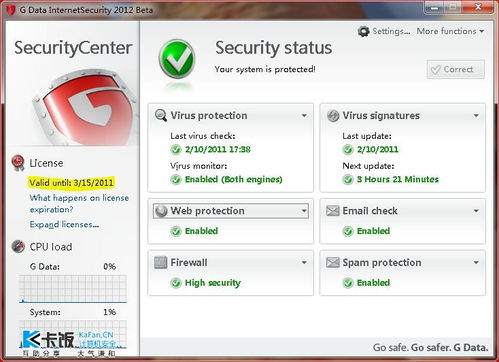Viewport: 499px width, 362px height.
Task: Click the Firewall brick wall icon
Action: (161, 263)
